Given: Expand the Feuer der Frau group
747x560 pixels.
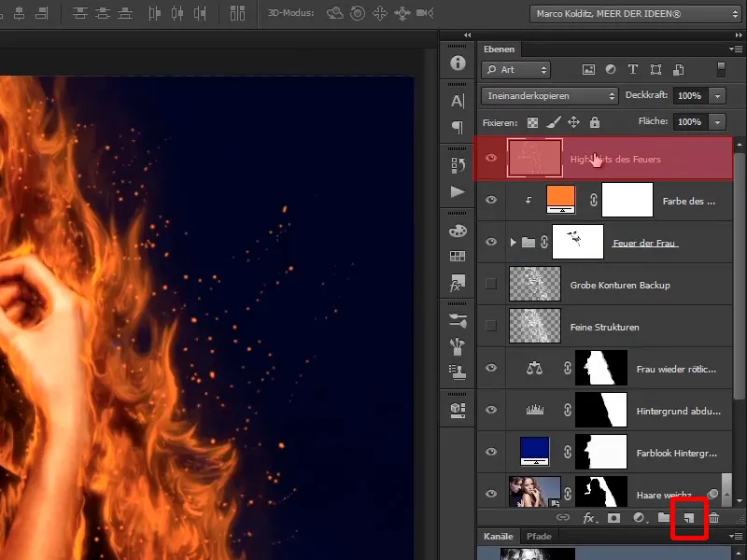Looking at the screenshot, I should [x=513, y=243].
